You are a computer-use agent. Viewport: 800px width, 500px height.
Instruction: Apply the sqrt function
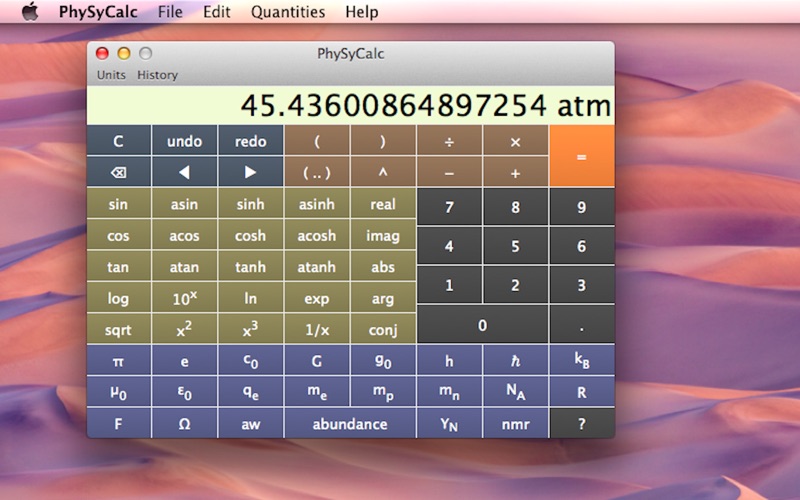pos(118,329)
